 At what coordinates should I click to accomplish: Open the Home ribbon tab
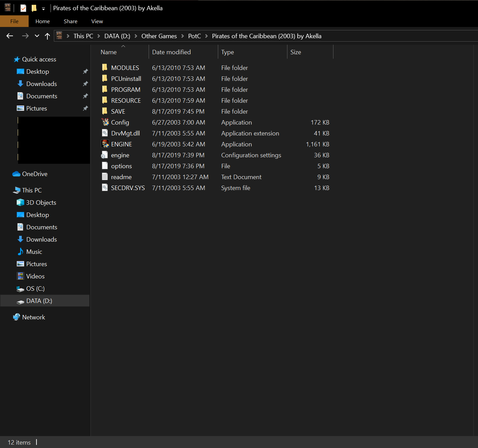tap(43, 21)
